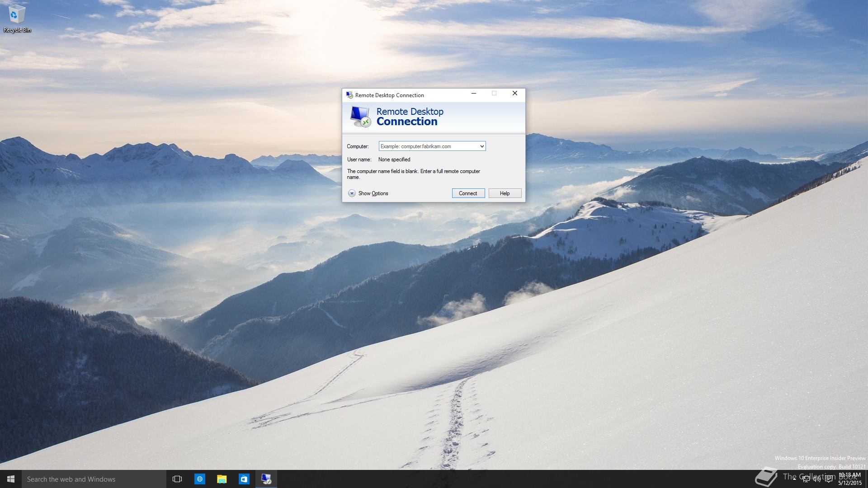This screenshot has height=488, width=868.
Task: Open the Windows Start menu
Action: pyautogui.click(x=11, y=479)
